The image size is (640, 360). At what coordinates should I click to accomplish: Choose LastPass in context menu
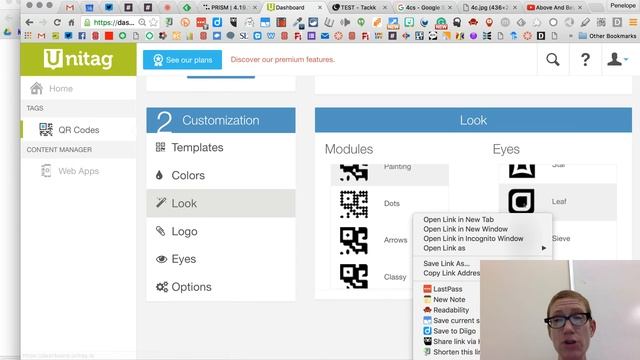pos(447,289)
